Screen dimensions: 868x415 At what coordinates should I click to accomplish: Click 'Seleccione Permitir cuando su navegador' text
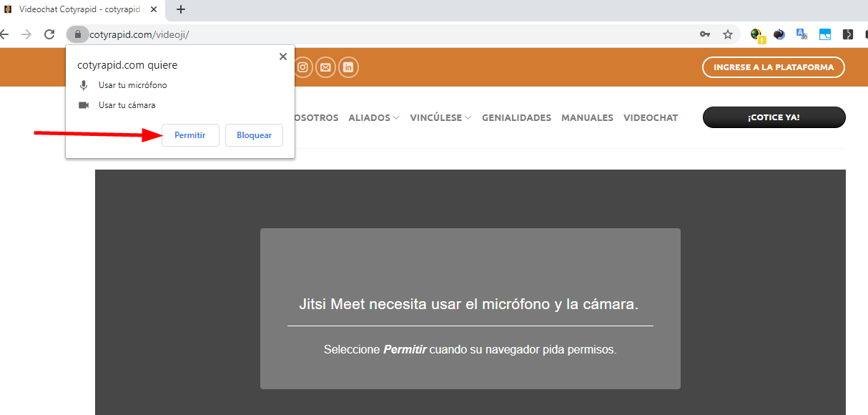pos(470,350)
